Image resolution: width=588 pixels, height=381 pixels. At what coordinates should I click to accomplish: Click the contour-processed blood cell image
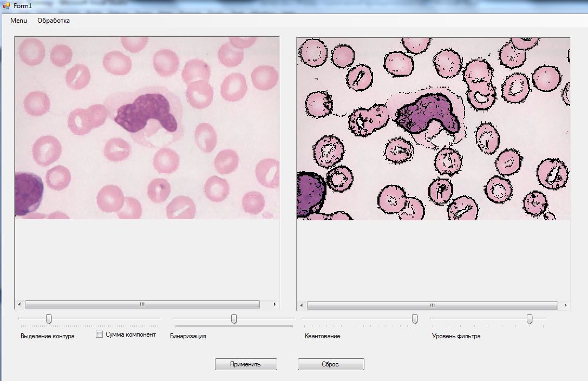click(434, 129)
